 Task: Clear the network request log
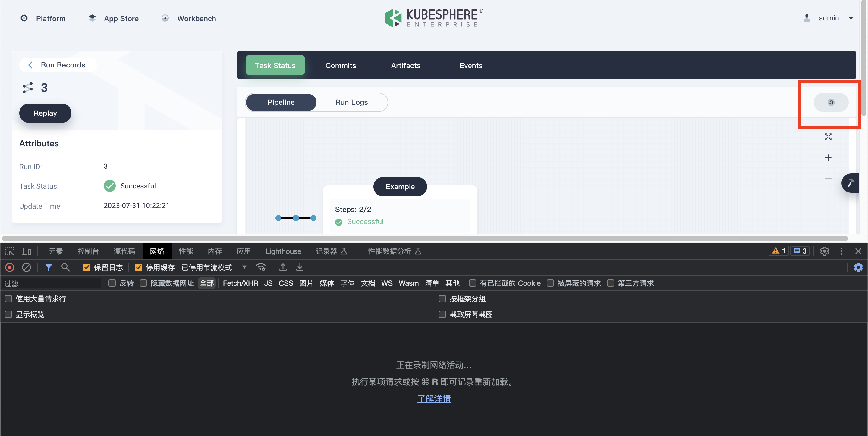pos(27,267)
